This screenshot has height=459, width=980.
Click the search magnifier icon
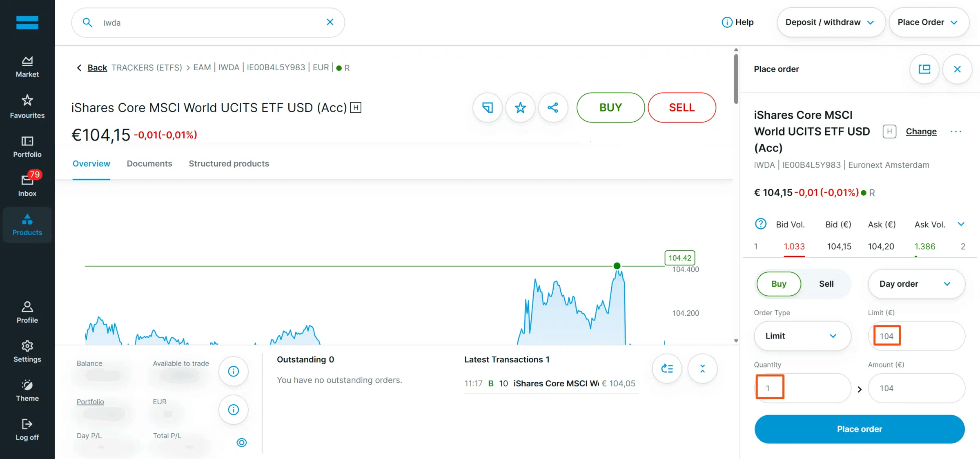(x=87, y=22)
